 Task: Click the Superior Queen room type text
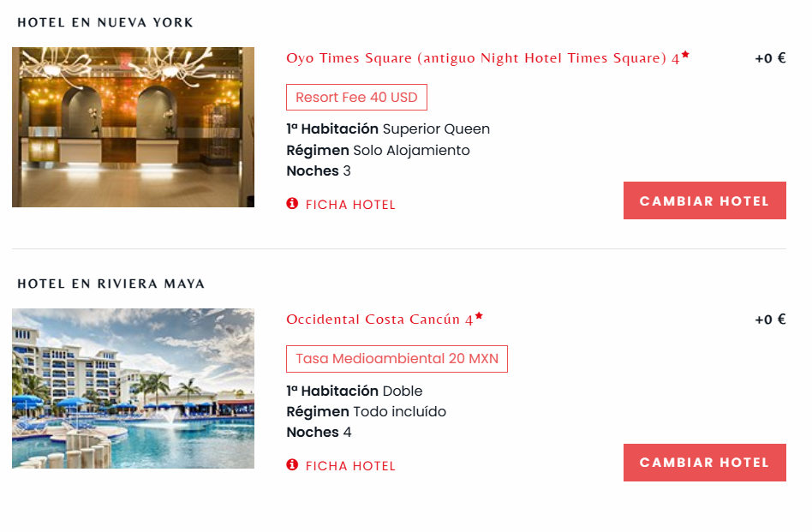tap(436, 129)
